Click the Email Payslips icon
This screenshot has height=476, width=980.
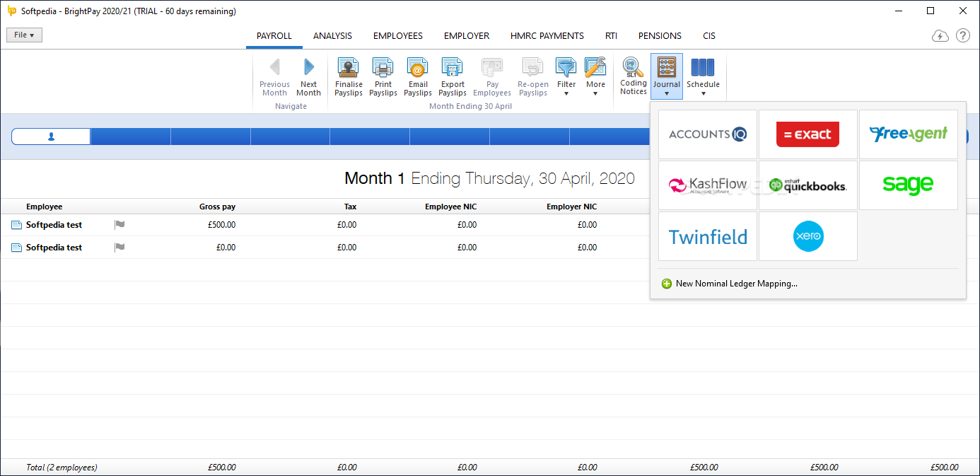pyautogui.click(x=418, y=68)
